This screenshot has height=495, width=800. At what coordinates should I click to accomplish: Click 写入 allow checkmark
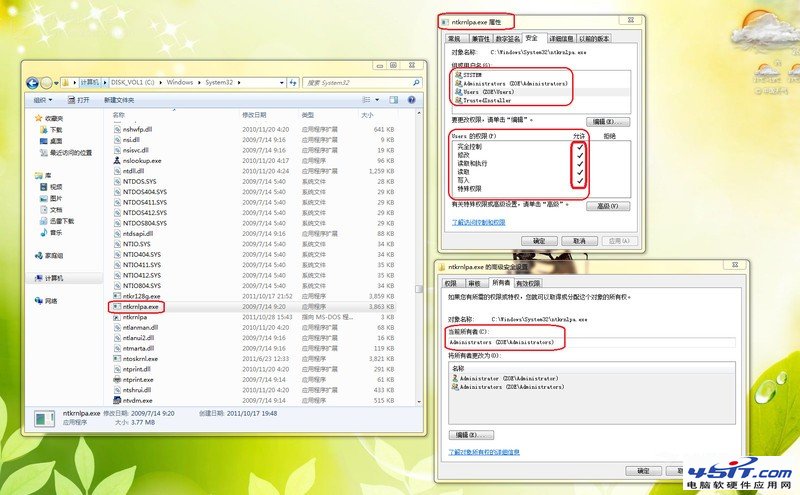(580, 180)
